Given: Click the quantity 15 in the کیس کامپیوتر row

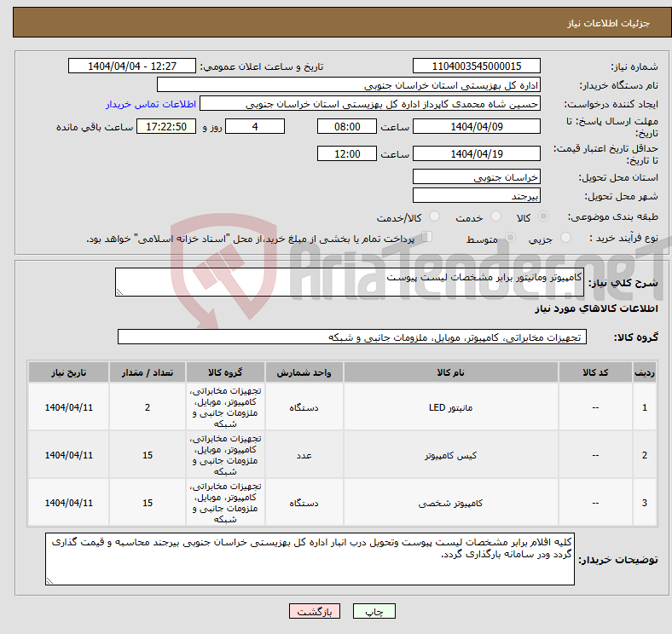Looking at the screenshot, I should (148, 455).
